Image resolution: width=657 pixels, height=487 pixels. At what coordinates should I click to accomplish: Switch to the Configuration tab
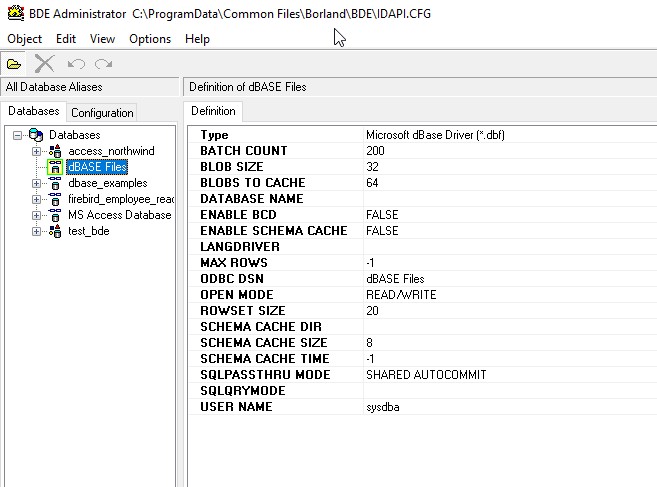[102, 113]
